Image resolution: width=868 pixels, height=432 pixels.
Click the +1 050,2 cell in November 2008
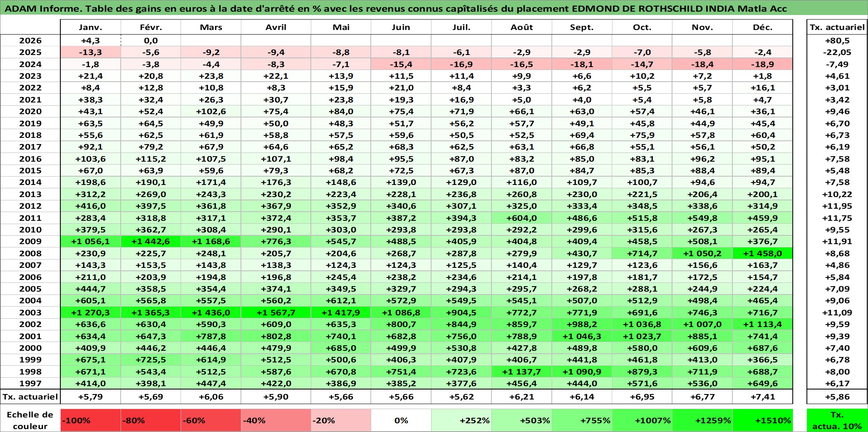coord(702,253)
